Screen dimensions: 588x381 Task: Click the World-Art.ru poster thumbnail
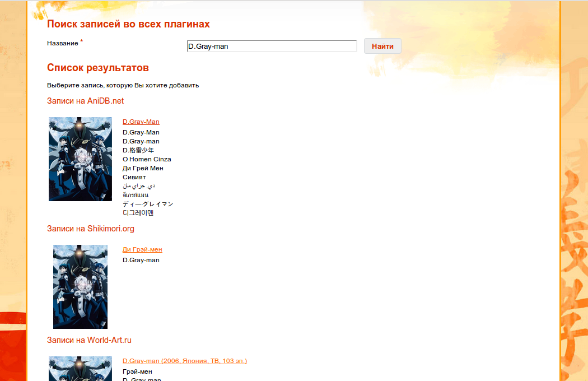(80, 369)
